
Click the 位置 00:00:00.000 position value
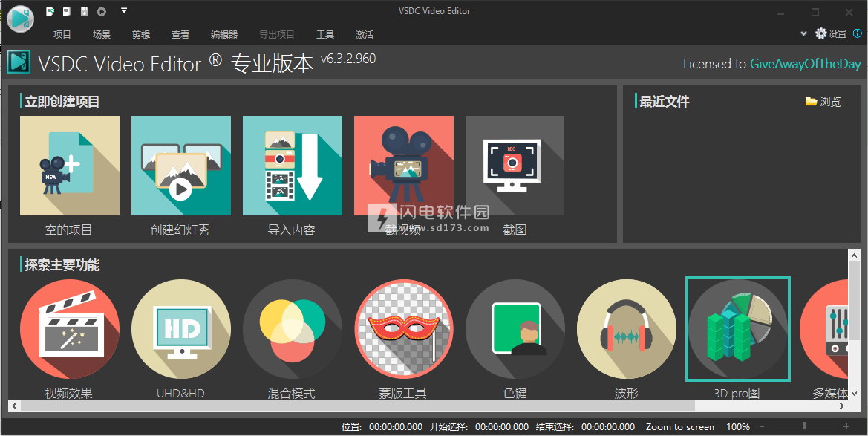tap(396, 426)
